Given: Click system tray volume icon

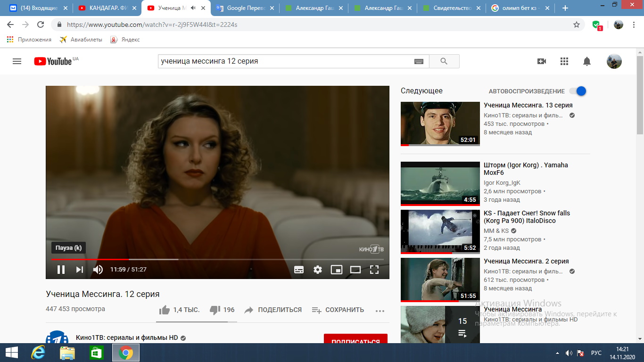Looking at the screenshot, I should pyautogui.click(x=569, y=353).
